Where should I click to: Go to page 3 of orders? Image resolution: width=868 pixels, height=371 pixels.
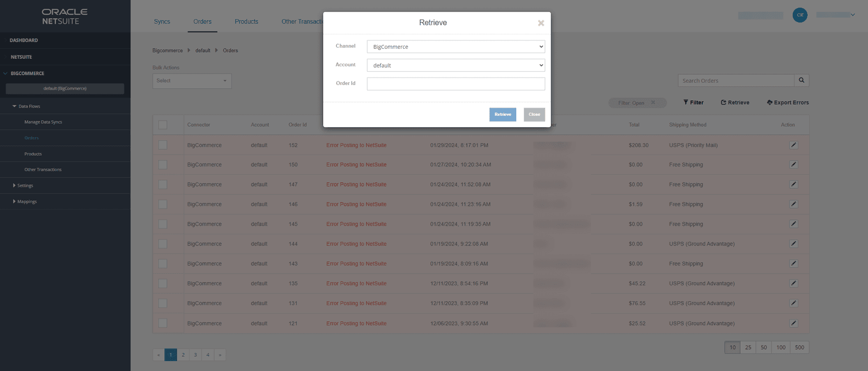click(x=195, y=355)
